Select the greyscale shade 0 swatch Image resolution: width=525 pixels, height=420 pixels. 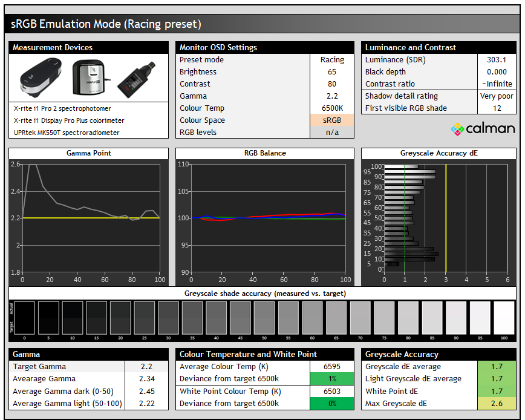[24, 318]
